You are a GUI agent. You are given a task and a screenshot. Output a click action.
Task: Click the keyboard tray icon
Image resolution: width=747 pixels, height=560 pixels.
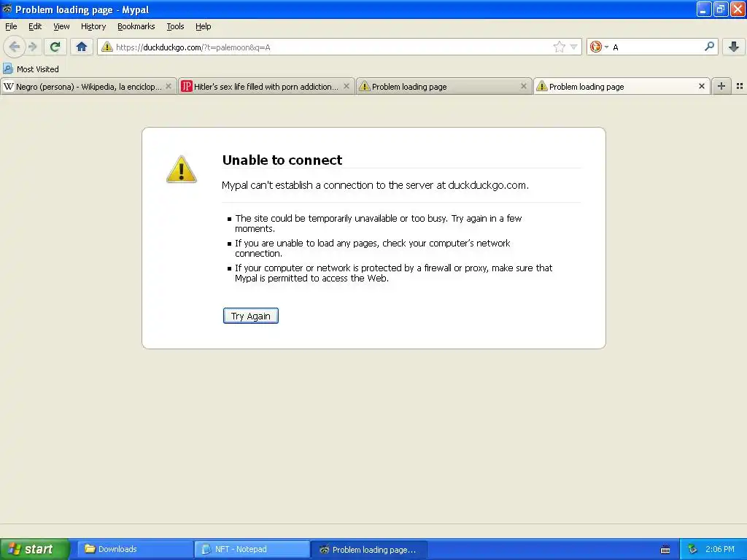(x=665, y=550)
